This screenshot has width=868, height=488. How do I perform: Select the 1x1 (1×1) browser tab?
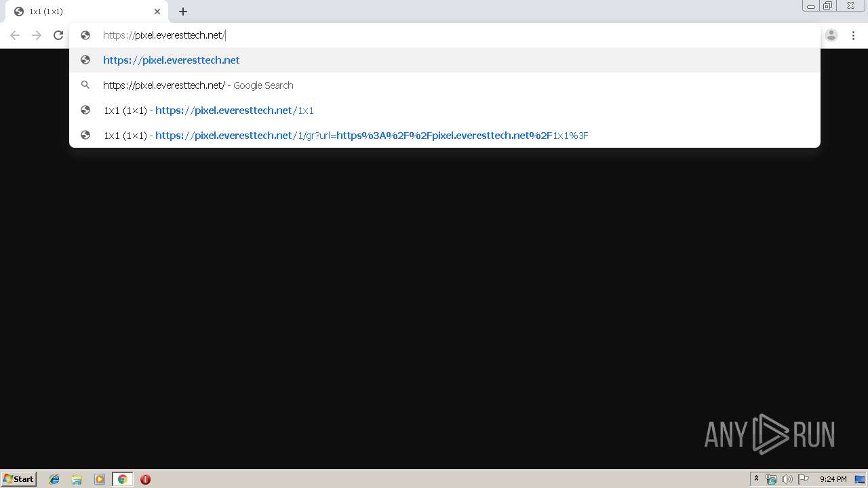click(88, 12)
